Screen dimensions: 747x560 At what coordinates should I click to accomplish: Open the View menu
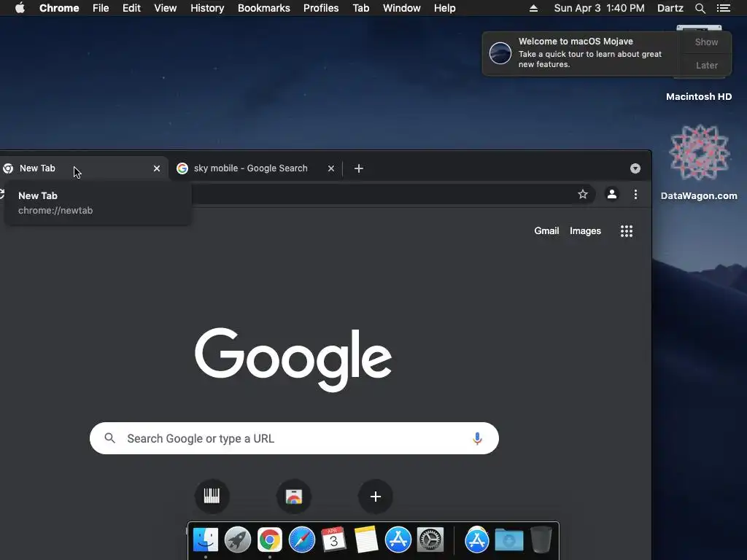click(166, 8)
